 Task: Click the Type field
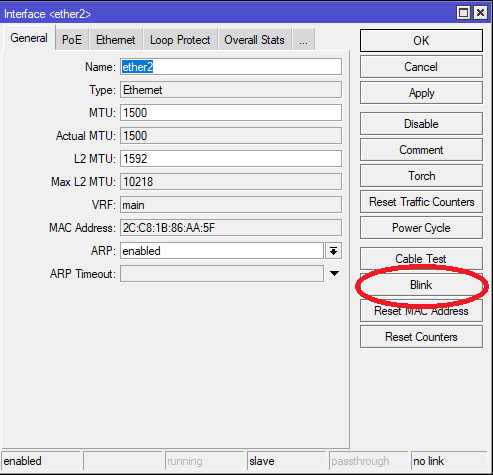click(231, 90)
